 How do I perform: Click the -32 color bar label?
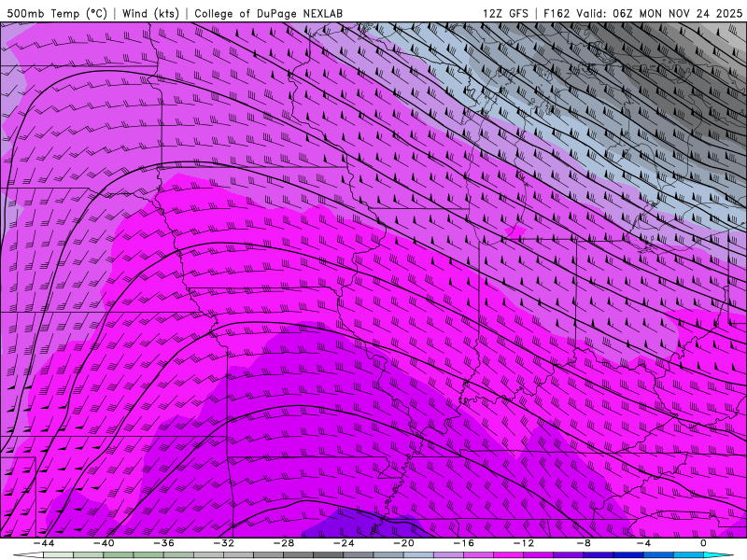[x=223, y=543]
